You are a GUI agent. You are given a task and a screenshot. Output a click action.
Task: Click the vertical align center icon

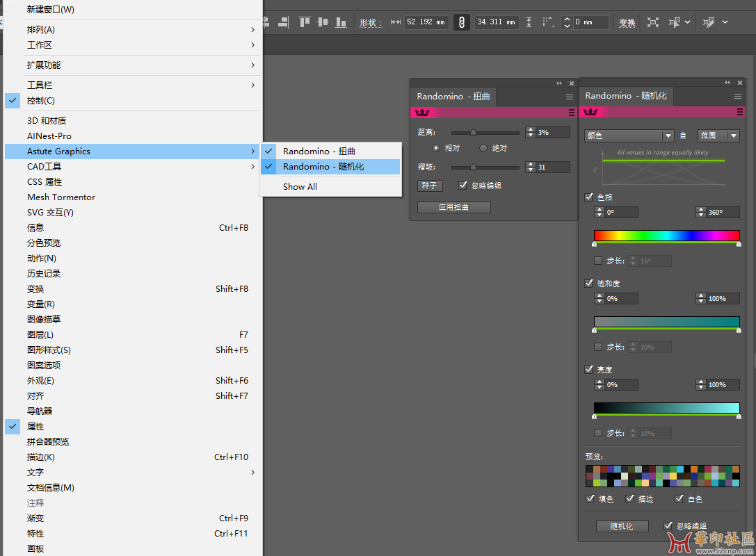pos(323,22)
